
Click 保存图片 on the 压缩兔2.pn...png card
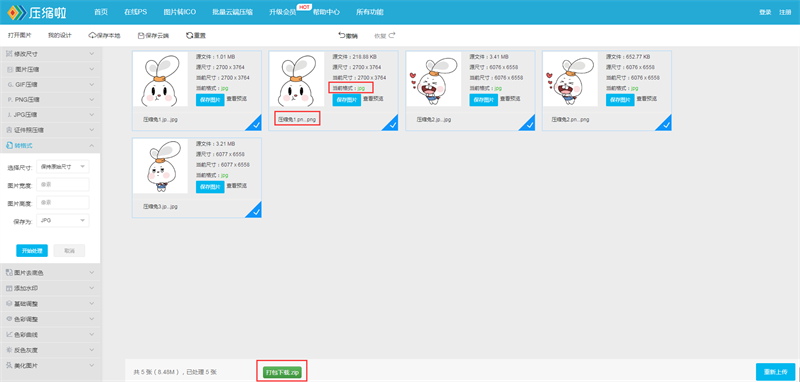point(620,99)
